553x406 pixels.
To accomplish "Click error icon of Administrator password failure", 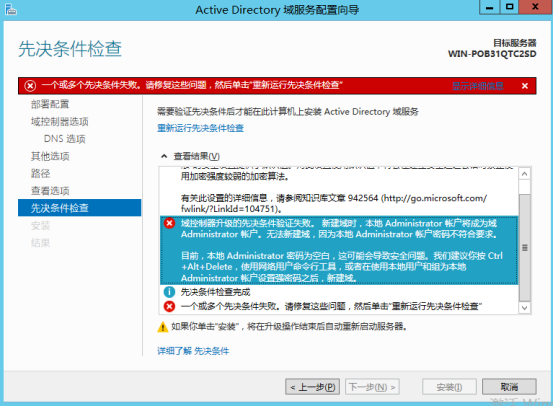I will point(169,223).
